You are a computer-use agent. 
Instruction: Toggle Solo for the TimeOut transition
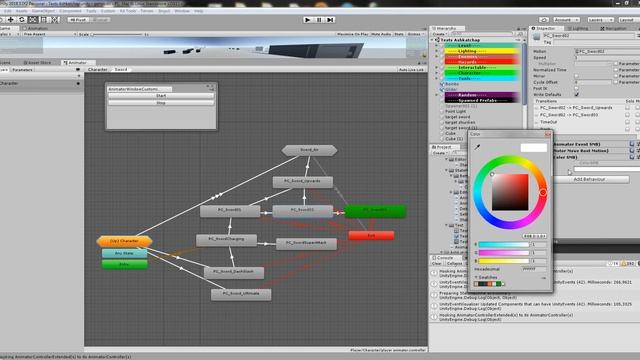pos(627,122)
